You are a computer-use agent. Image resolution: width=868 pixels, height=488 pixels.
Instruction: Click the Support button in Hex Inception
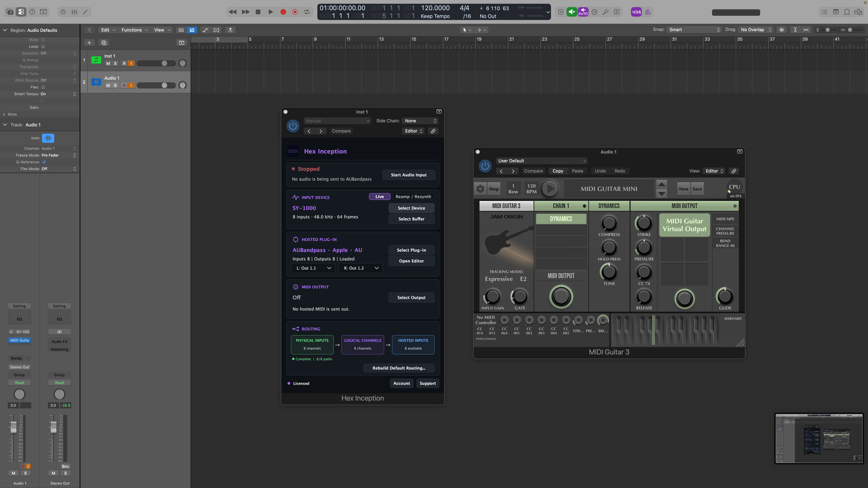pos(428,384)
